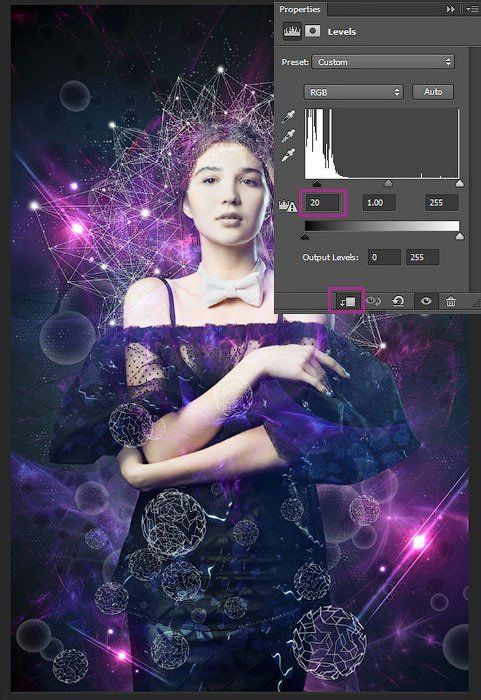Click the midtone input field showing 1.00

tap(379, 203)
